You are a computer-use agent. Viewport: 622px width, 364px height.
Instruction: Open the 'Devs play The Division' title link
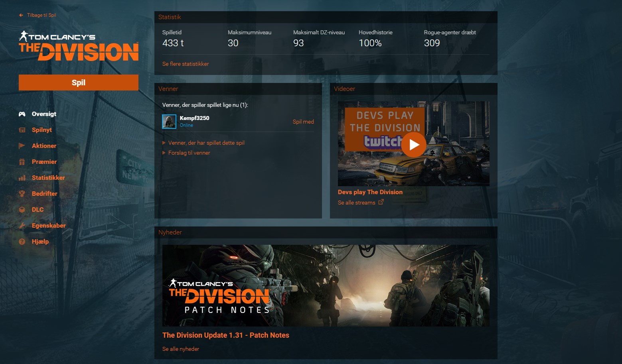click(x=370, y=192)
